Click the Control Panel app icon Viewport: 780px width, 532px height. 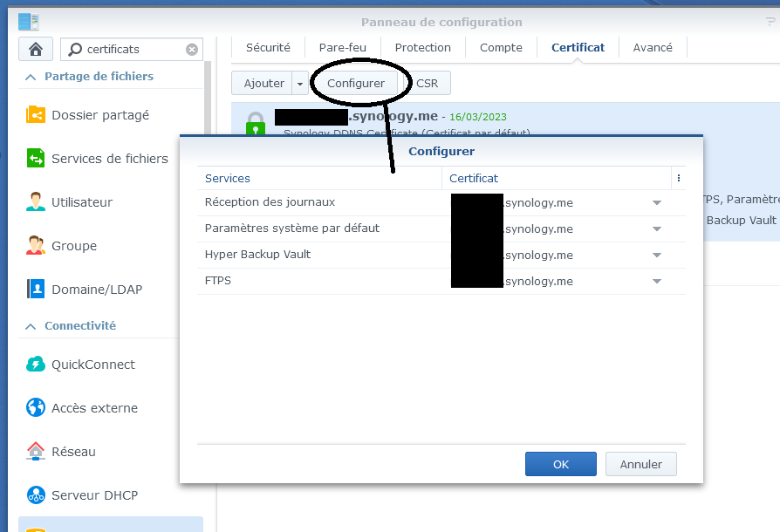click(x=28, y=22)
